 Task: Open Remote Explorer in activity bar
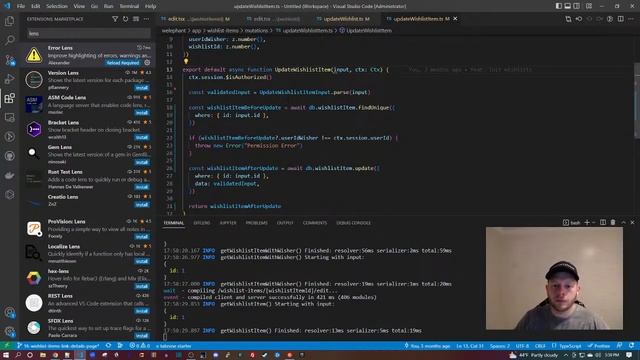pyautogui.click(x=9, y=118)
